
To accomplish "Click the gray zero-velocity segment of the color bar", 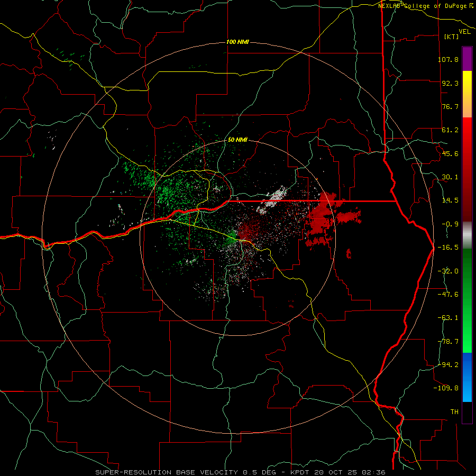I will (x=467, y=235).
